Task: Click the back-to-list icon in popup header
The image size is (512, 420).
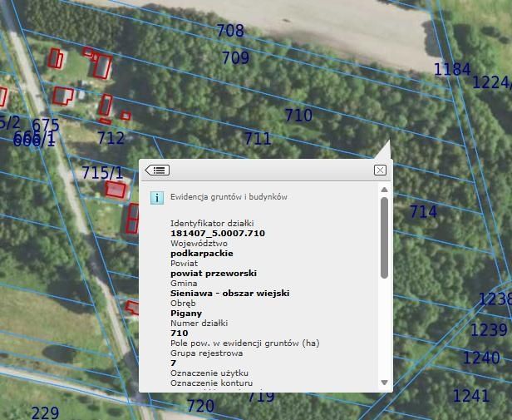Action: pyautogui.click(x=157, y=170)
